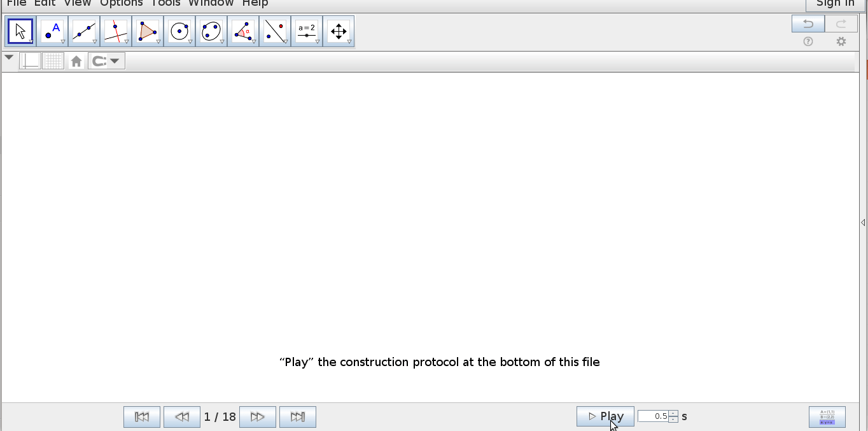The image size is (868, 431).
Task: Jump to last construction step
Action: coord(298,417)
